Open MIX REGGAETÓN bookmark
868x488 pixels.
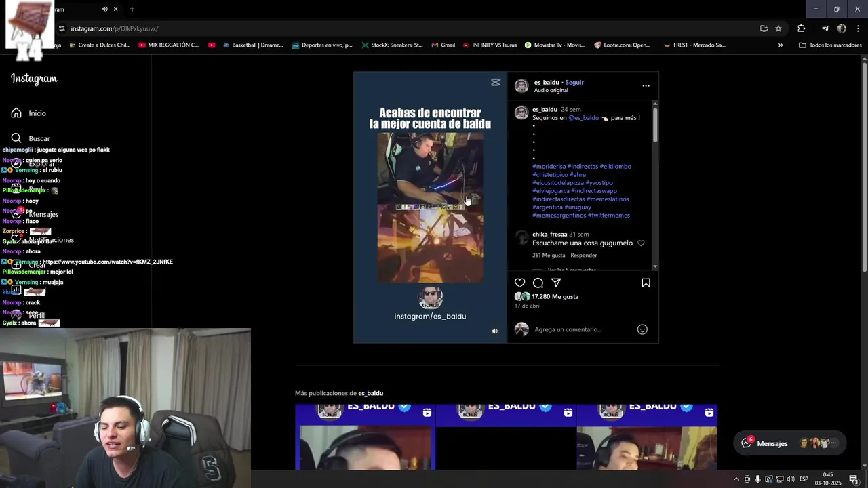pos(168,45)
